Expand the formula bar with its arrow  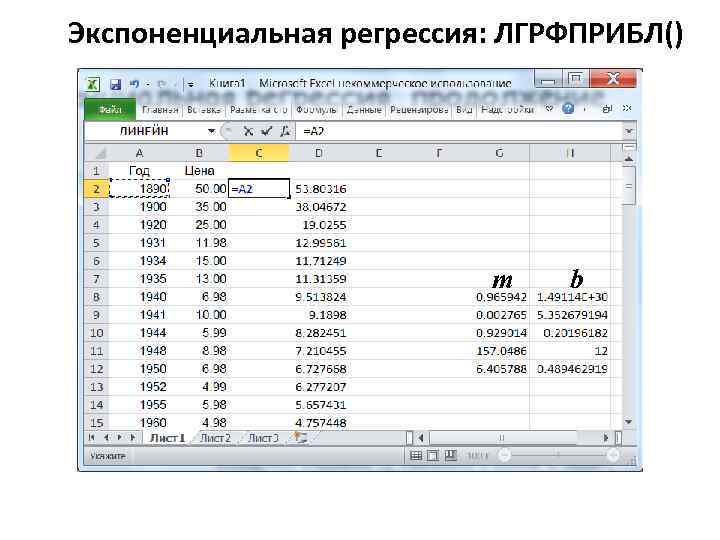pyautogui.click(x=629, y=131)
